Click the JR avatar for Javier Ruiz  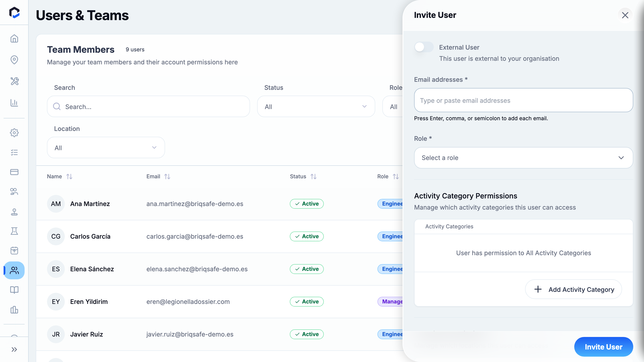click(56, 334)
